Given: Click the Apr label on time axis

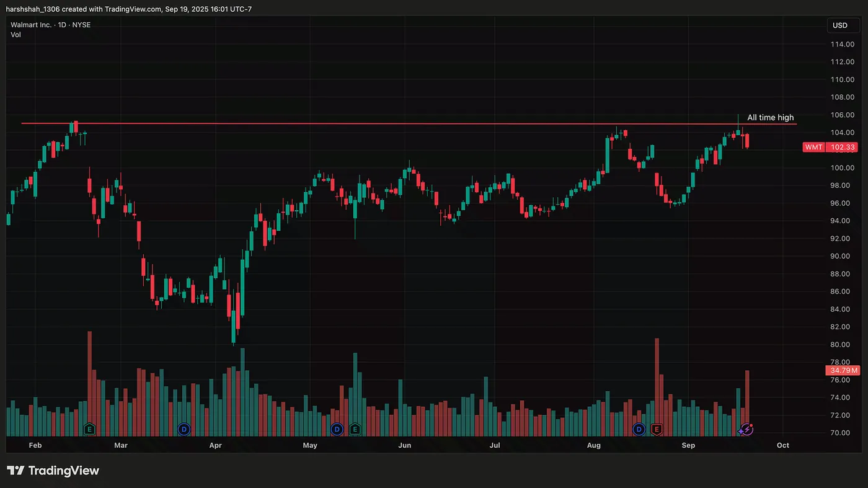Looking at the screenshot, I should point(216,445).
